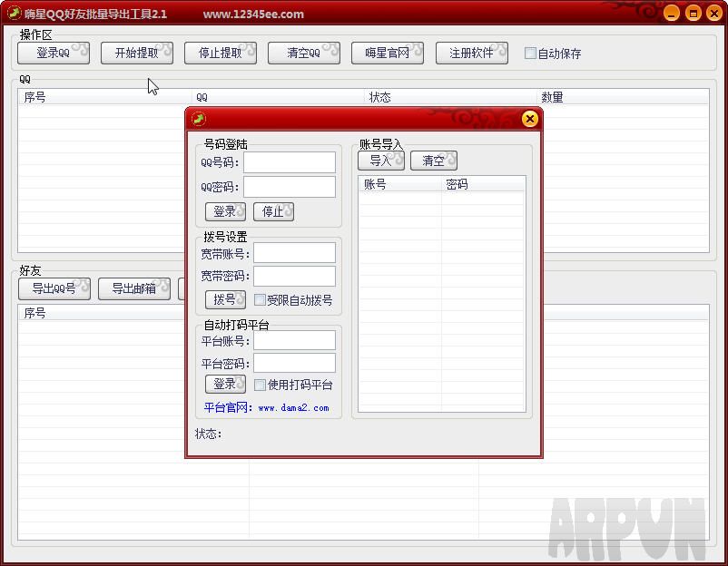The width and height of the screenshot is (728, 566).
Task: Start extraction with the 开始提取 button
Action: tap(137, 53)
